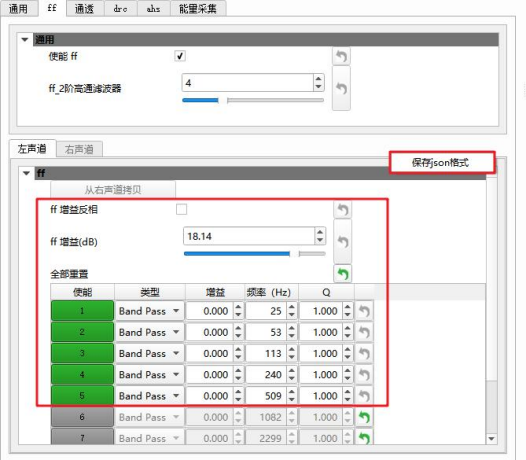This screenshot has height=460, width=526.
Task: Switch to the 通透 tab
Action: 84,8
